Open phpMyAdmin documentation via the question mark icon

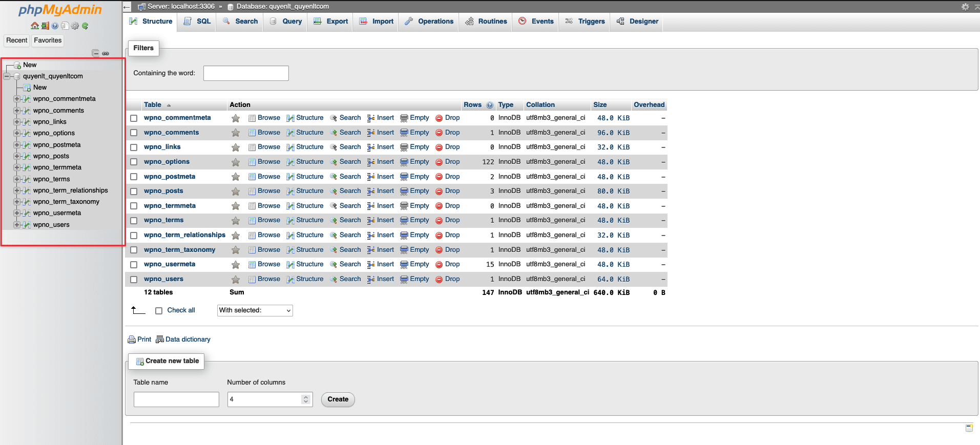pyautogui.click(x=55, y=26)
